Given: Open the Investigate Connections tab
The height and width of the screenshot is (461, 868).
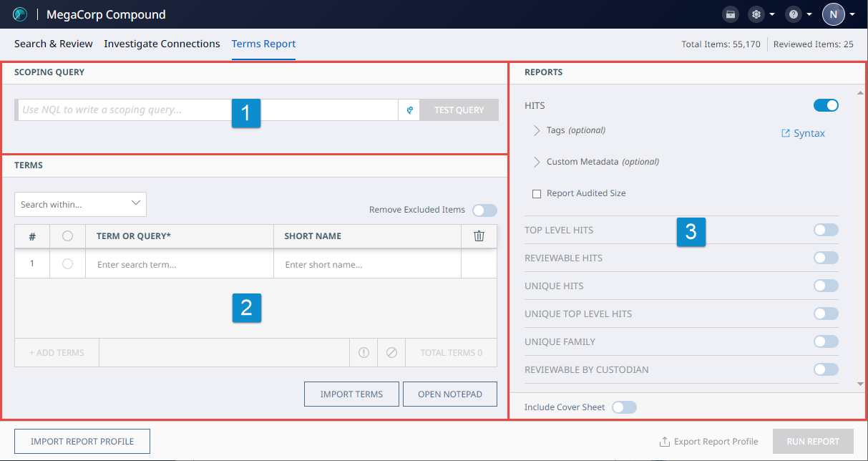Looking at the screenshot, I should tap(162, 44).
